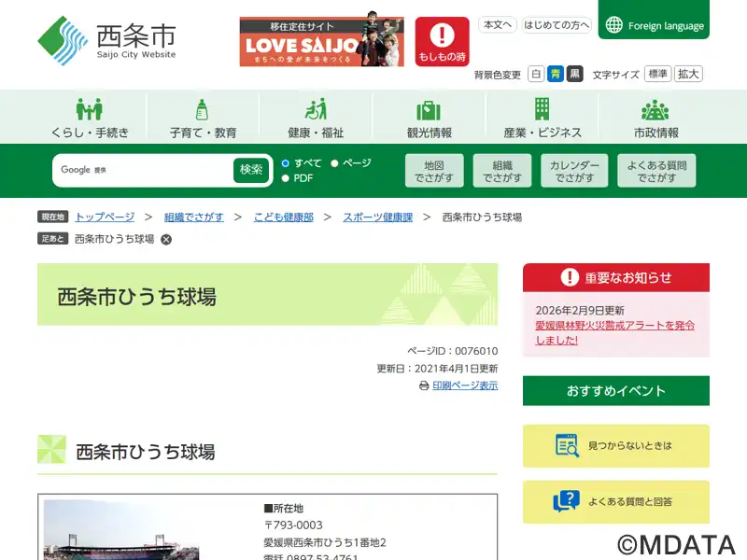Image resolution: width=747 pixels, height=560 pixels.
Task: Click the 重要なお知らせ header
Action: click(616, 277)
